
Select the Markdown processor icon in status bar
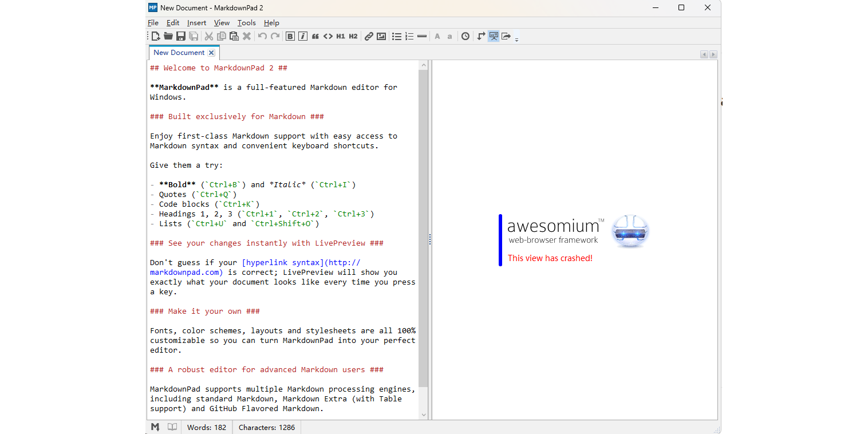(x=155, y=427)
